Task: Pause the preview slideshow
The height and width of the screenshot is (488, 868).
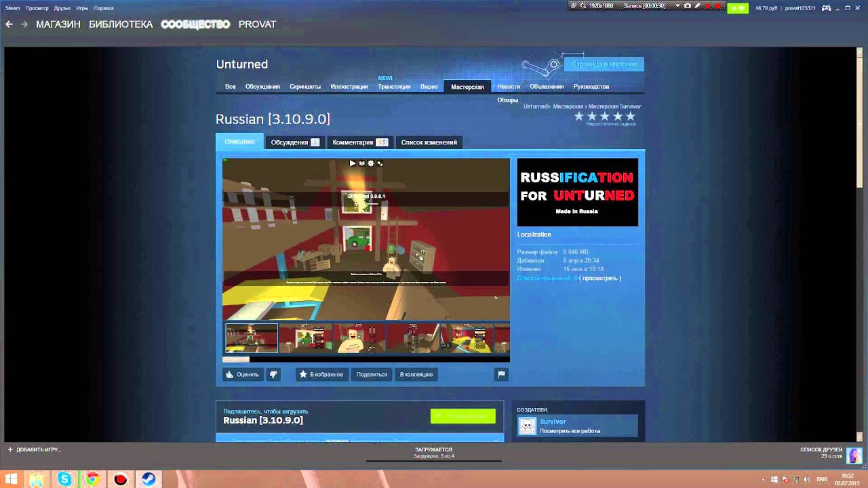Action: coord(361,163)
